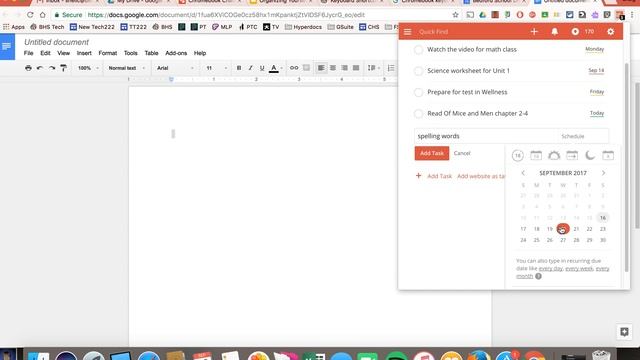
Task: Open Todoist notifications bell
Action: coord(554,31)
